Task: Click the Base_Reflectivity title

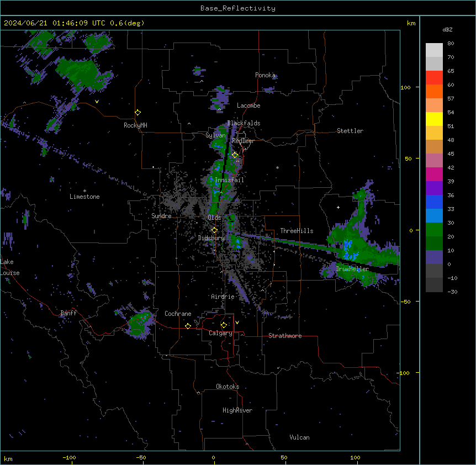Action: (x=238, y=8)
